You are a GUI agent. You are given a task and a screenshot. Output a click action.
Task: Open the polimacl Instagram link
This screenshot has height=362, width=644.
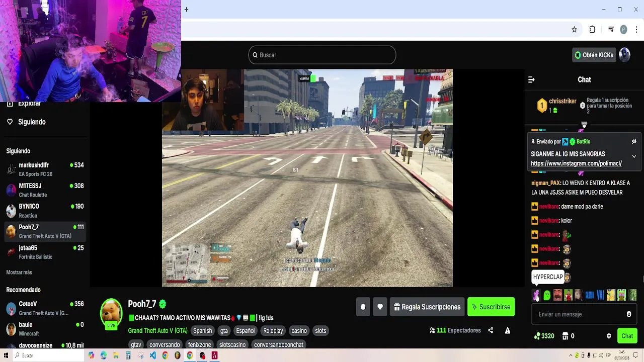576,163
